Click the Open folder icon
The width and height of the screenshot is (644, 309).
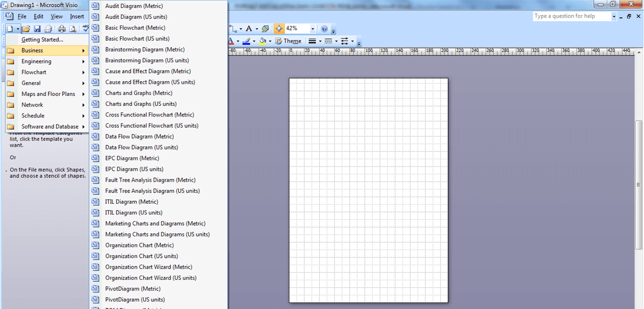click(26, 29)
